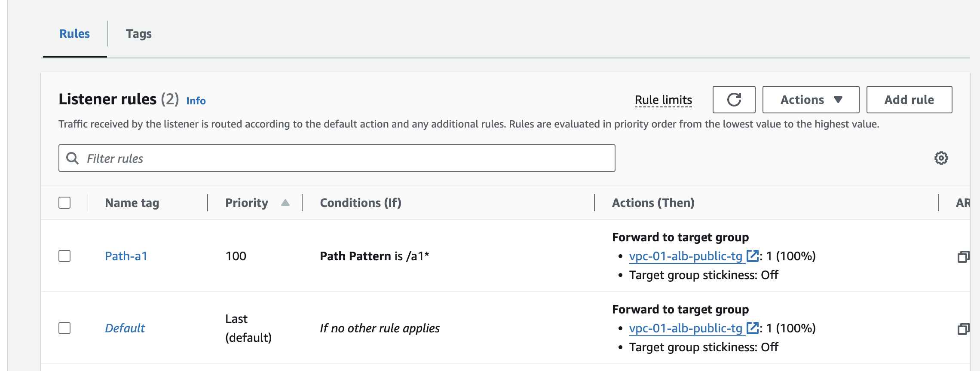Switch to the Tags tab
Screen dimensions: 980x371
[138, 34]
